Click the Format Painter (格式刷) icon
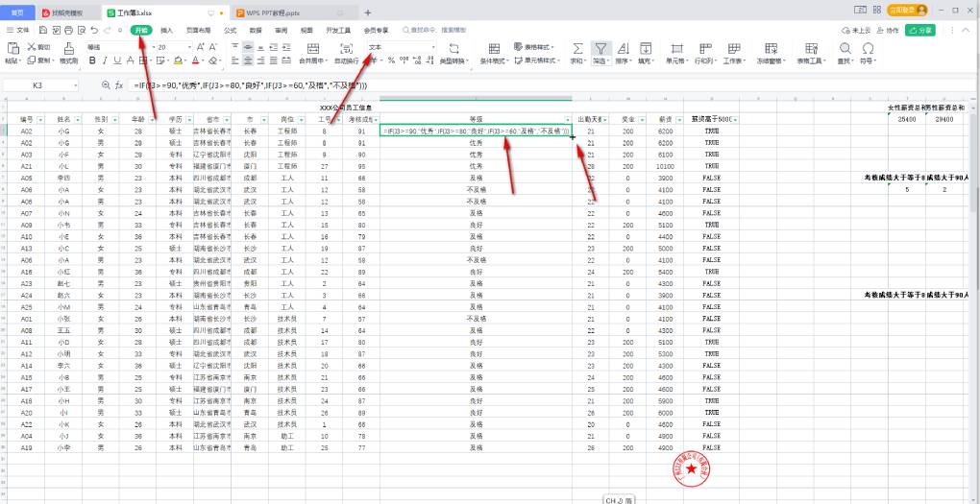The image size is (980, 504). (69, 48)
